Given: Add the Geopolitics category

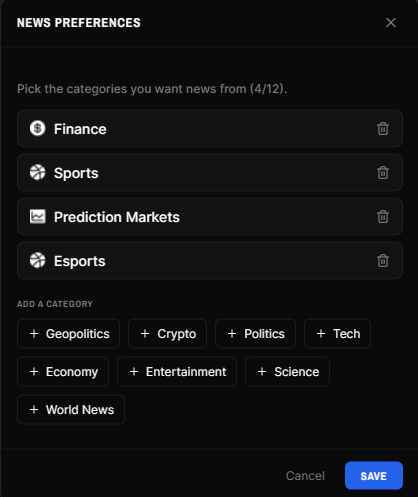Looking at the screenshot, I should (68, 334).
